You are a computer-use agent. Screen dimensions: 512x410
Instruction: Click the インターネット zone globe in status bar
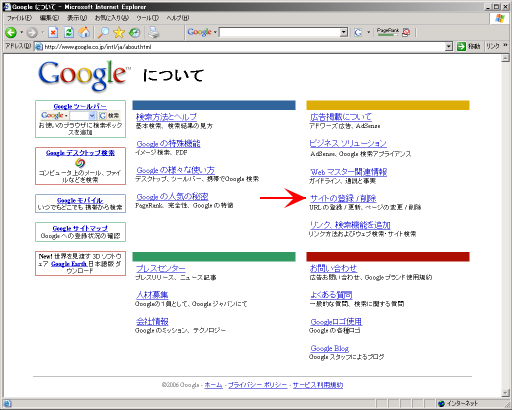442,404
